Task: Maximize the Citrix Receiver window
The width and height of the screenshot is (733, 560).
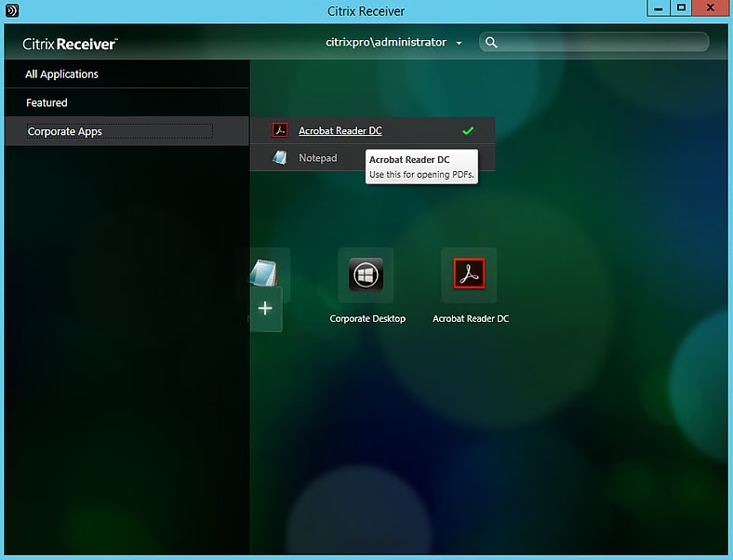Action: click(681, 8)
